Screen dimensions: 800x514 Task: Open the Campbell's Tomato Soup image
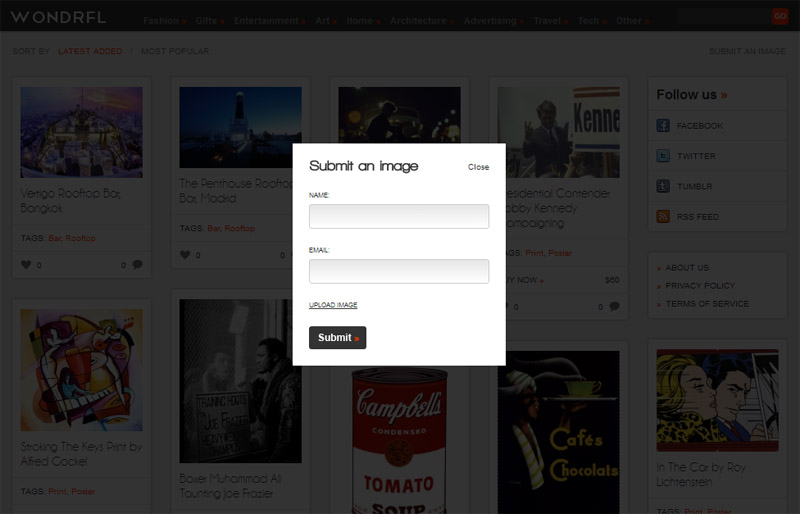click(x=399, y=440)
